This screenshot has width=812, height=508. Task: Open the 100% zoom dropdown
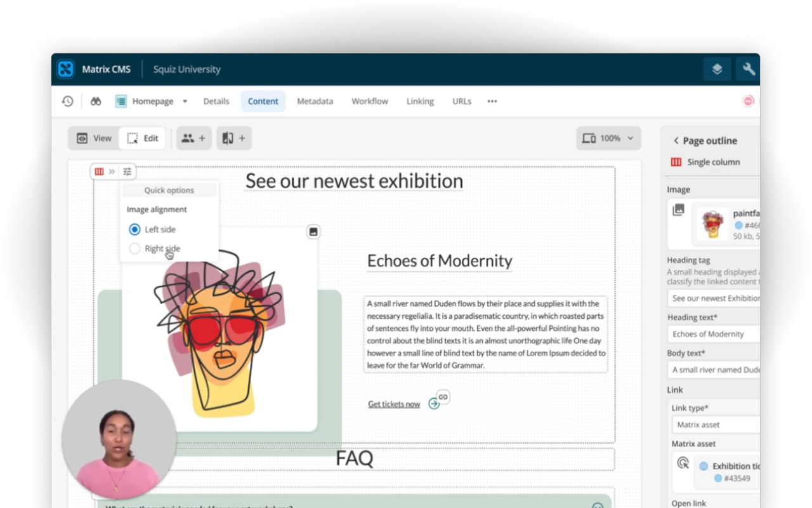[608, 138]
